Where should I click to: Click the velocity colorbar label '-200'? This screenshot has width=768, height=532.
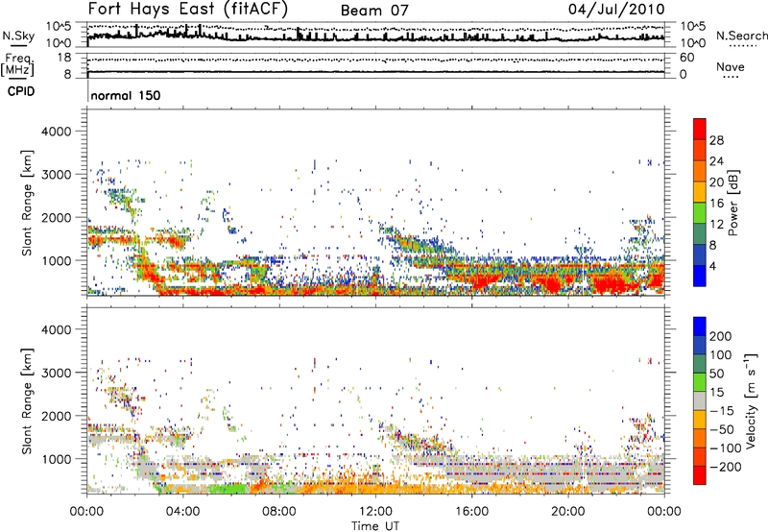[x=726, y=467]
